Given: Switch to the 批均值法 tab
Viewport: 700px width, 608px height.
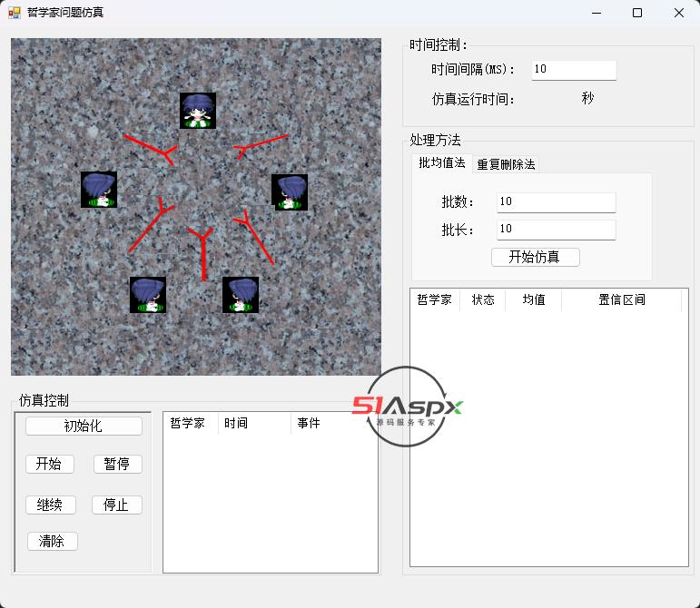Looking at the screenshot, I should coord(441,162).
